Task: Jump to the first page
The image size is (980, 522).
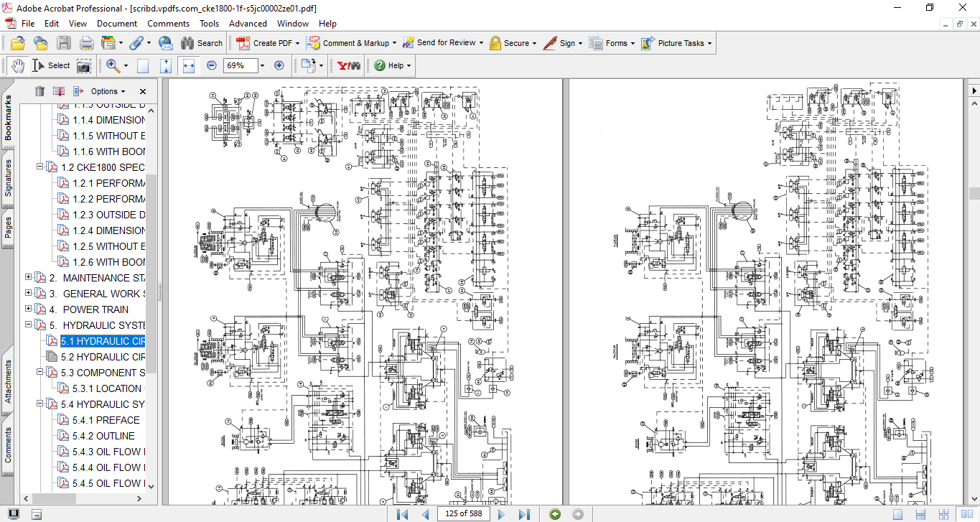Action: click(x=403, y=514)
